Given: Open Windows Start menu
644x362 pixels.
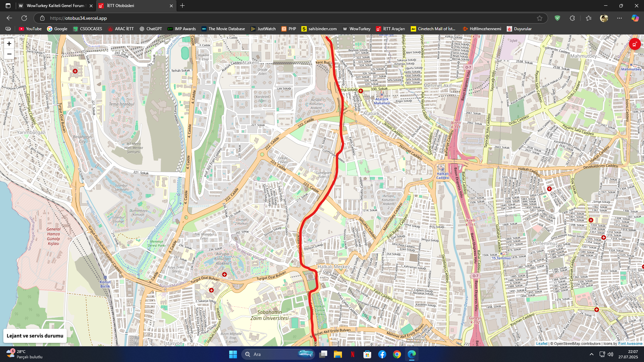Looking at the screenshot, I should [233, 354].
